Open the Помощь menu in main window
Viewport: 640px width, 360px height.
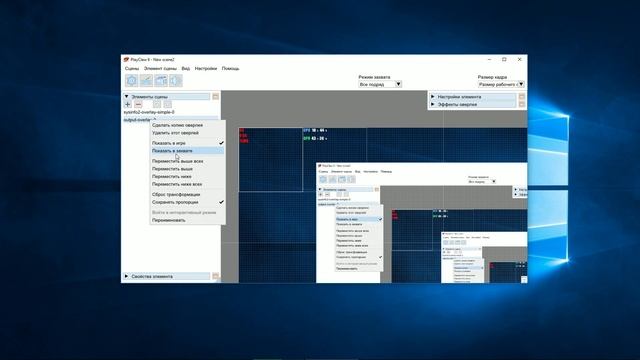click(231, 69)
